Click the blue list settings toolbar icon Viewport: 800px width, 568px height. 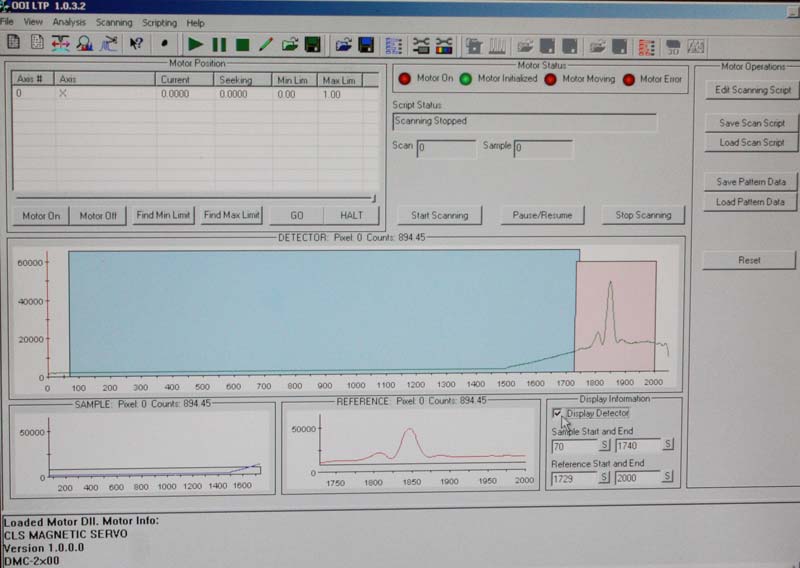(x=394, y=46)
